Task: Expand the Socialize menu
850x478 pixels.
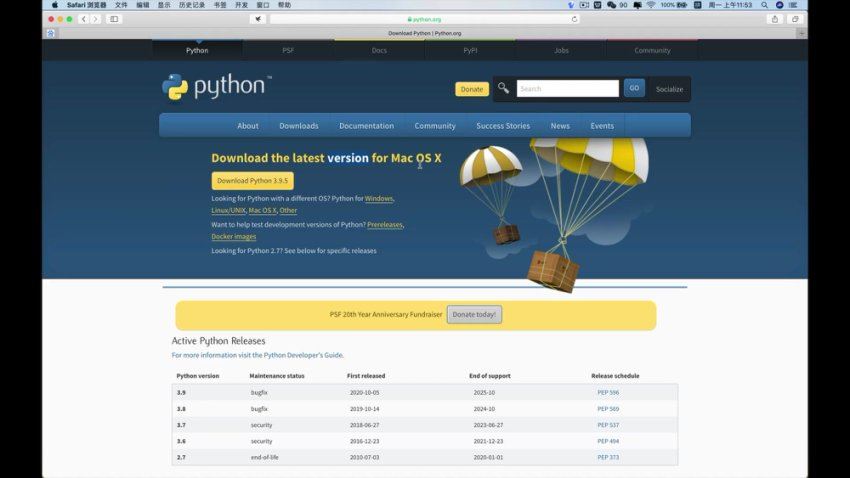Action: coord(669,89)
